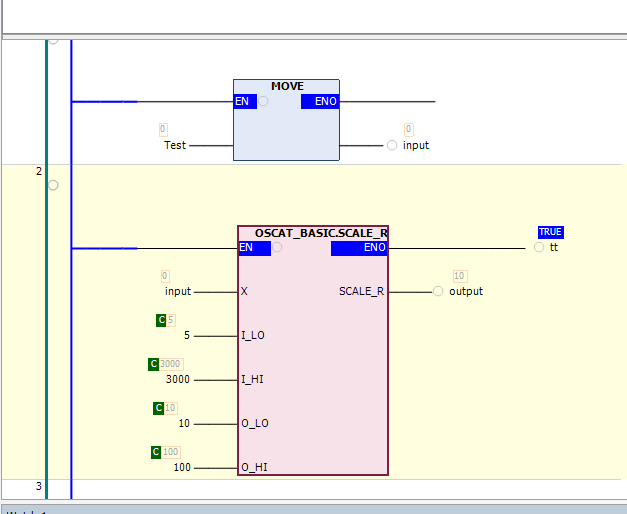Select the output variable name
This screenshot has width=627, height=514.
point(465,291)
